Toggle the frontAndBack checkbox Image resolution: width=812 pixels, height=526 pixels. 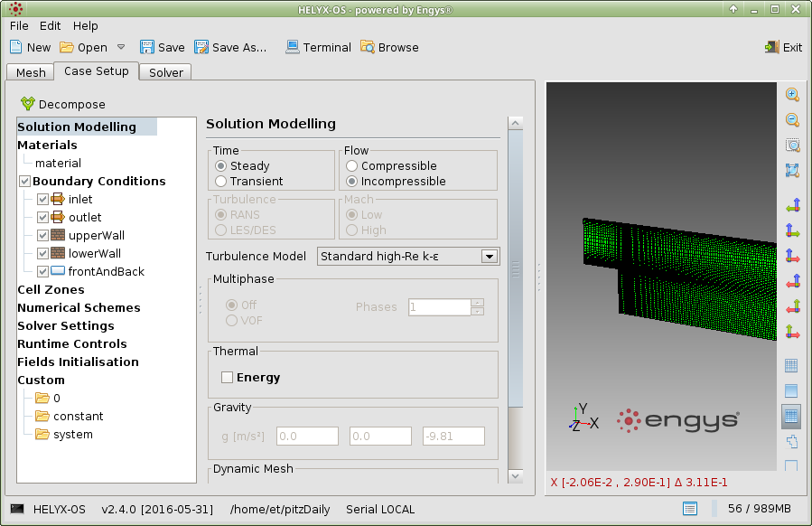[x=42, y=271]
